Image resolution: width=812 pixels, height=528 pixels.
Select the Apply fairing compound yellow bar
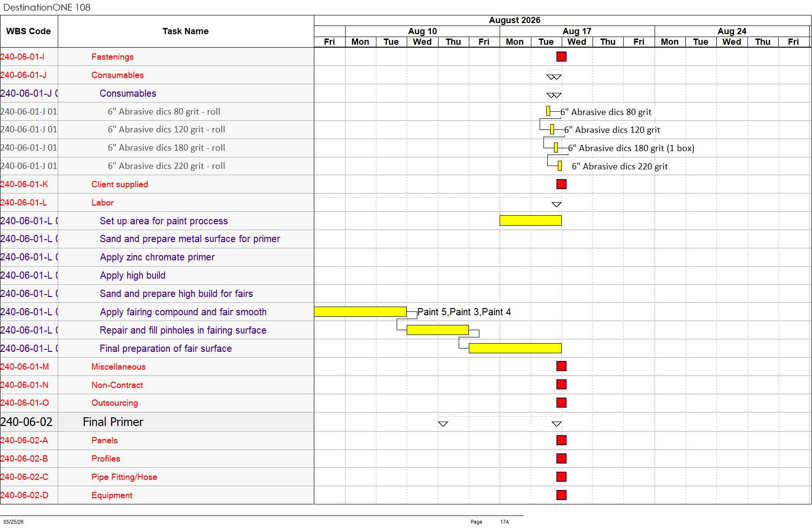(x=360, y=312)
